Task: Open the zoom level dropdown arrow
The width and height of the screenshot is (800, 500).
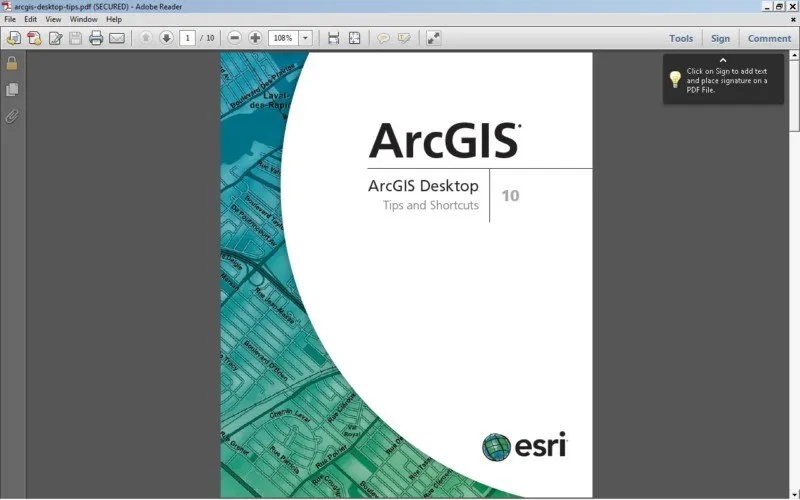Action: pyautogui.click(x=305, y=38)
